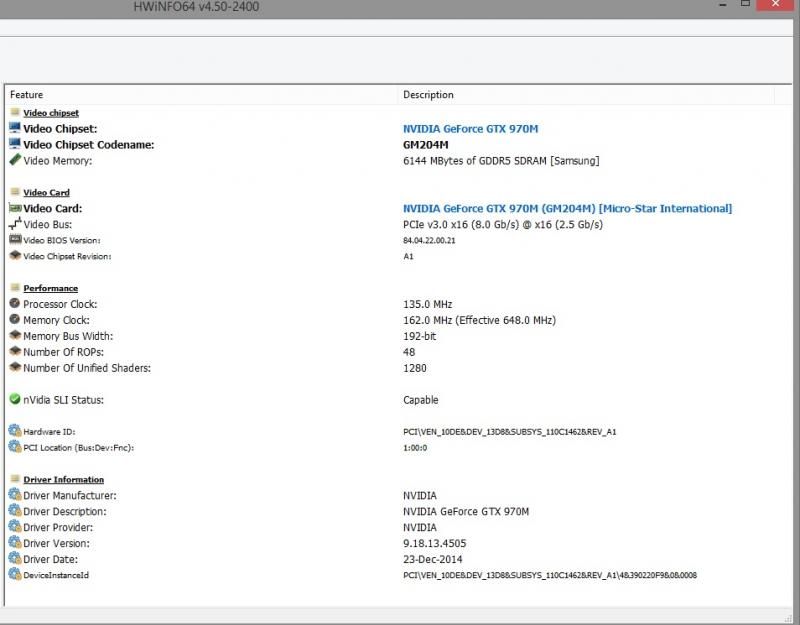The width and height of the screenshot is (800, 625).
Task: Select the Video Memory row label
Action: pos(58,161)
